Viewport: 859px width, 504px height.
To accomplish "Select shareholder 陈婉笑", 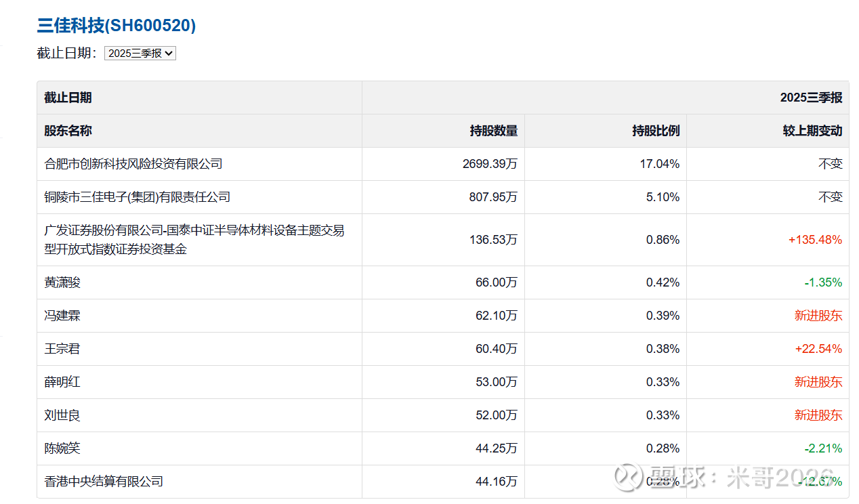I will [x=62, y=448].
